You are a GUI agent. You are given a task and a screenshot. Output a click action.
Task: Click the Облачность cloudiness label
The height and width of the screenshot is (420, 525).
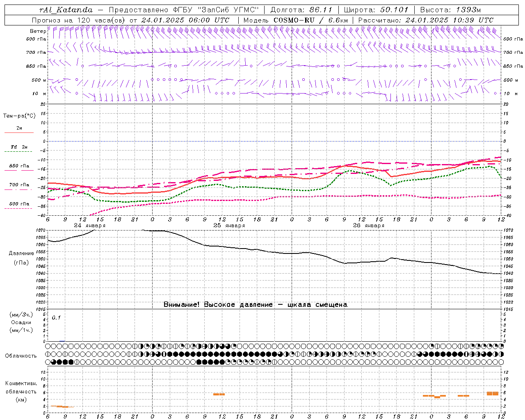pyautogui.click(x=21, y=356)
